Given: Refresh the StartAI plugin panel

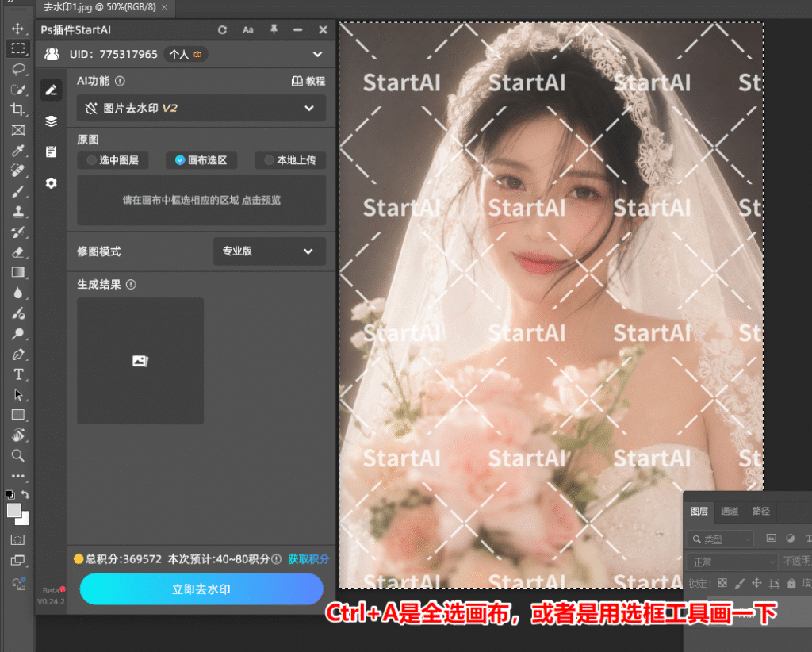Looking at the screenshot, I should pyautogui.click(x=222, y=30).
